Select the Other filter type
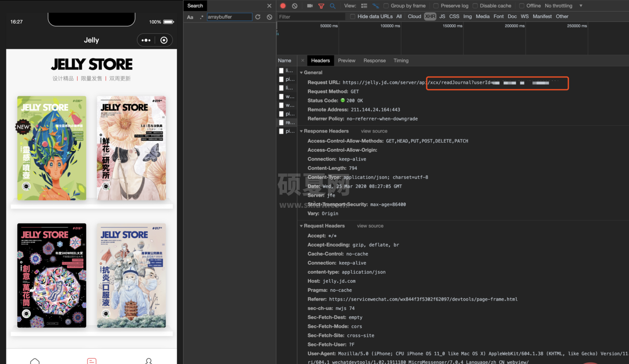This screenshot has height=364, width=629. [x=562, y=17]
